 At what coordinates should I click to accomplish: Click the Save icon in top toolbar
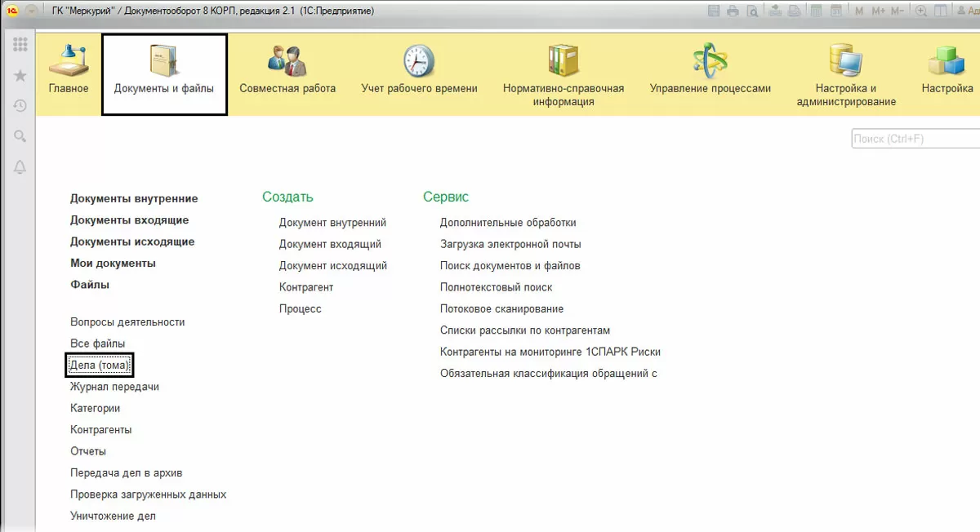(714, 11)
